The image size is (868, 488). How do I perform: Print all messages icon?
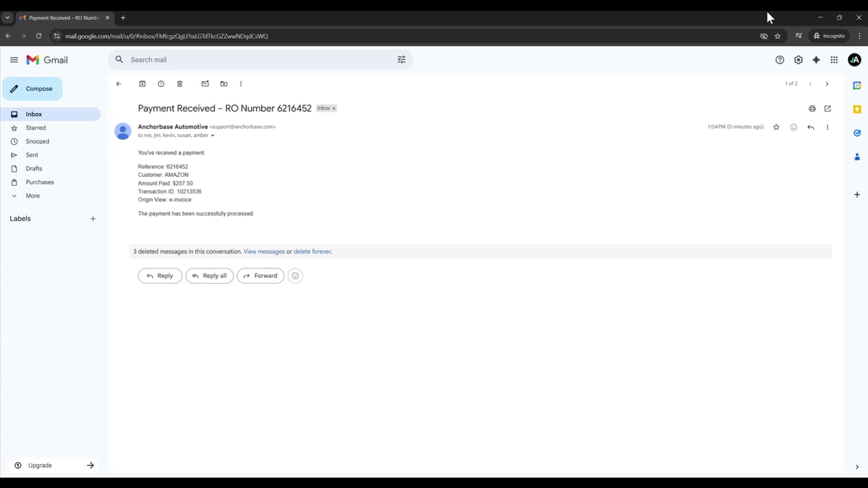[x=812, y=108]
